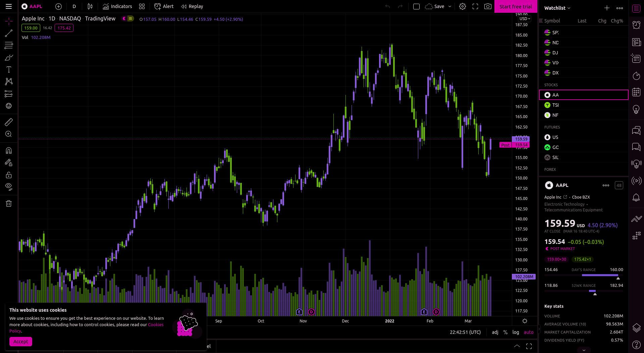
Task: Open indicator templates grid
Action: 142,6
